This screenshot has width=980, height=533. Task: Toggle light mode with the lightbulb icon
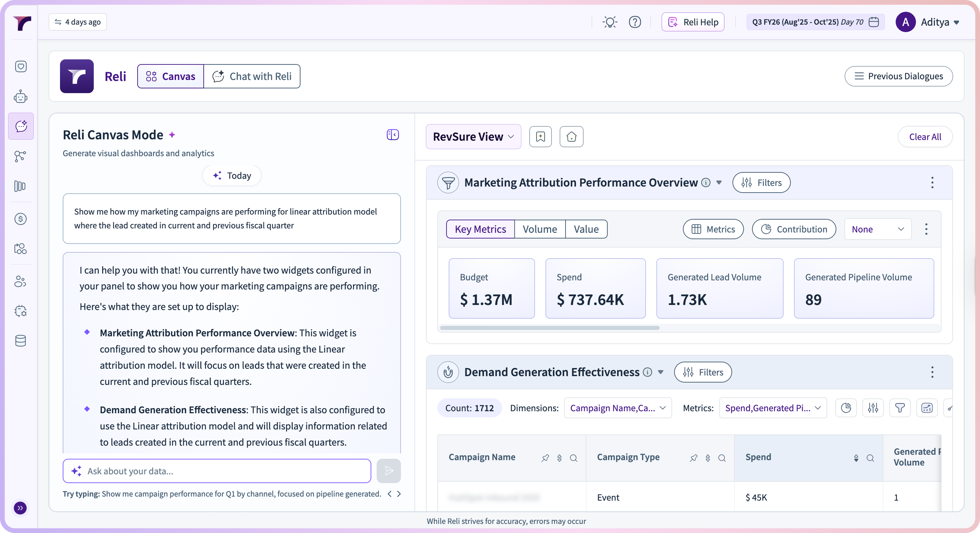click(x=610, y=22)
